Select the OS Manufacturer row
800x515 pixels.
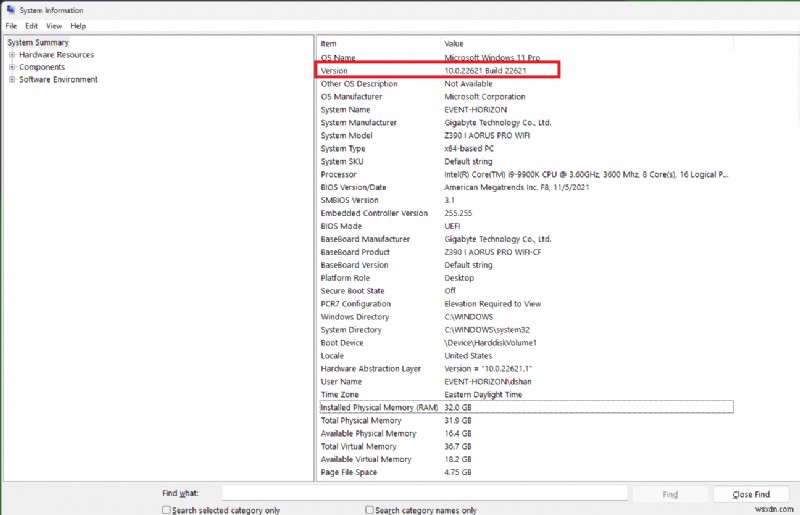click(x=525, y=96)
